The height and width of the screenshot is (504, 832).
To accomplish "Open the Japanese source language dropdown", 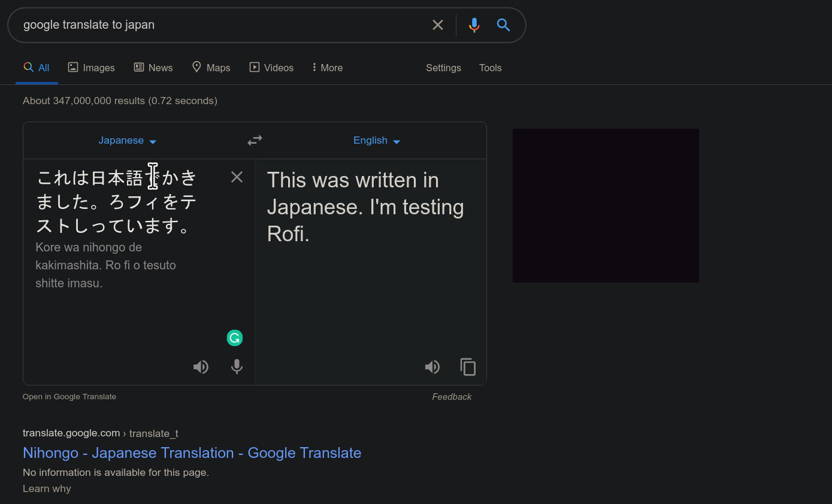I will [x=127, y=140].
